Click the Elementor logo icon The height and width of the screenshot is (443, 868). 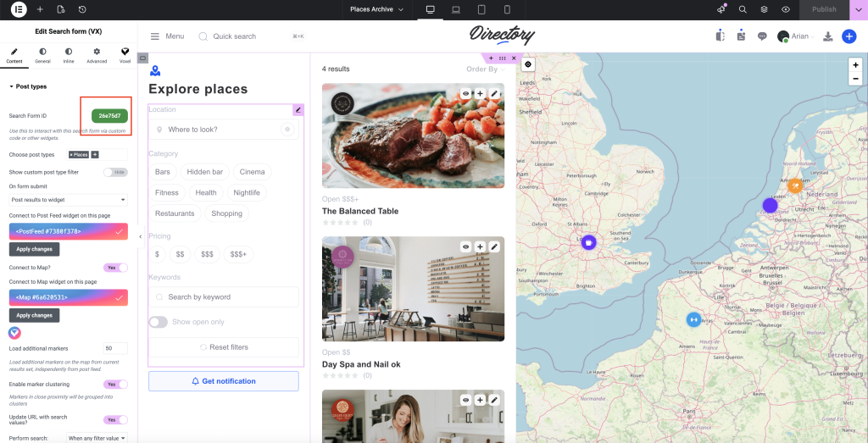[19, 9]
